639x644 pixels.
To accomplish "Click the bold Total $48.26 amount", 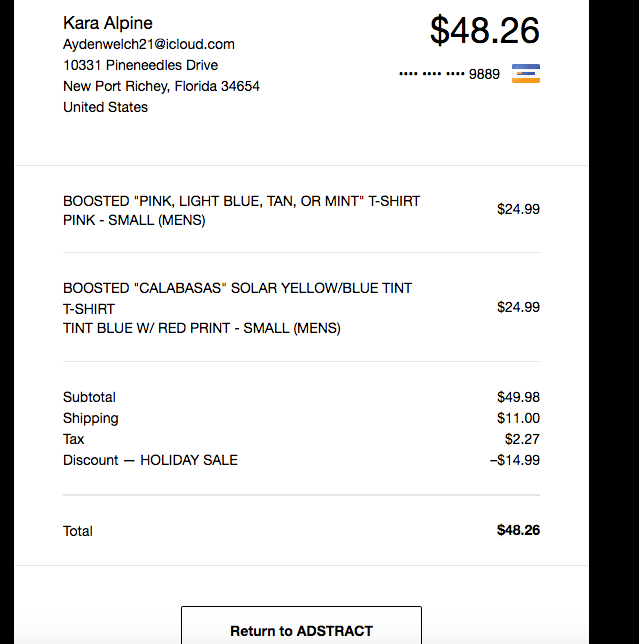I will tap(518, 530).
